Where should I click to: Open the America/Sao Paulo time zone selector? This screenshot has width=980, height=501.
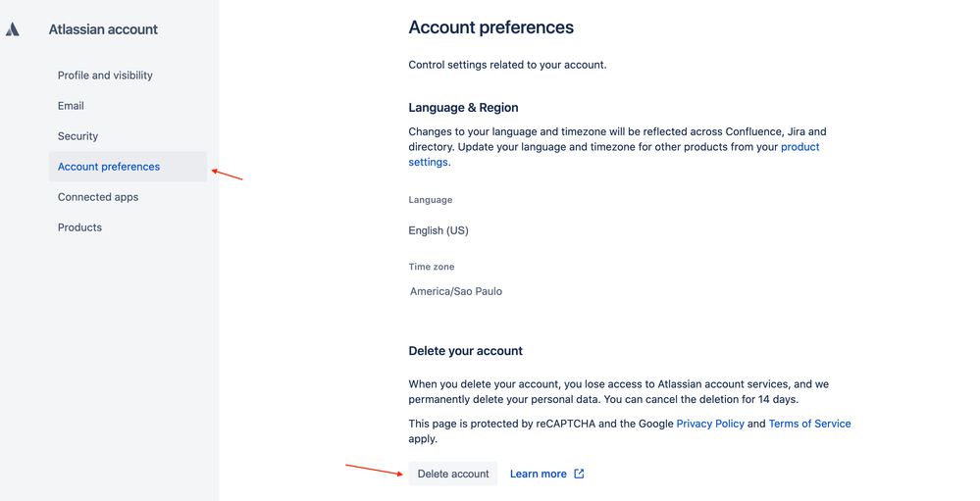coord(456,291)
